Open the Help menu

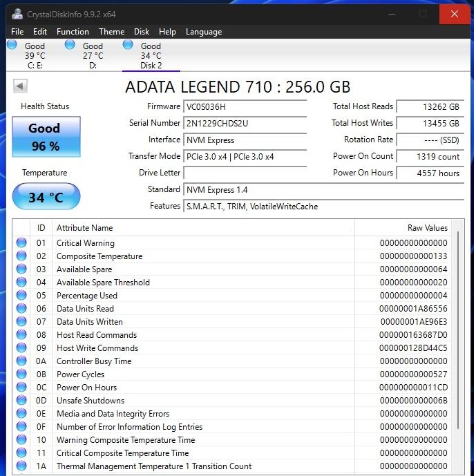tap(167, 32)
